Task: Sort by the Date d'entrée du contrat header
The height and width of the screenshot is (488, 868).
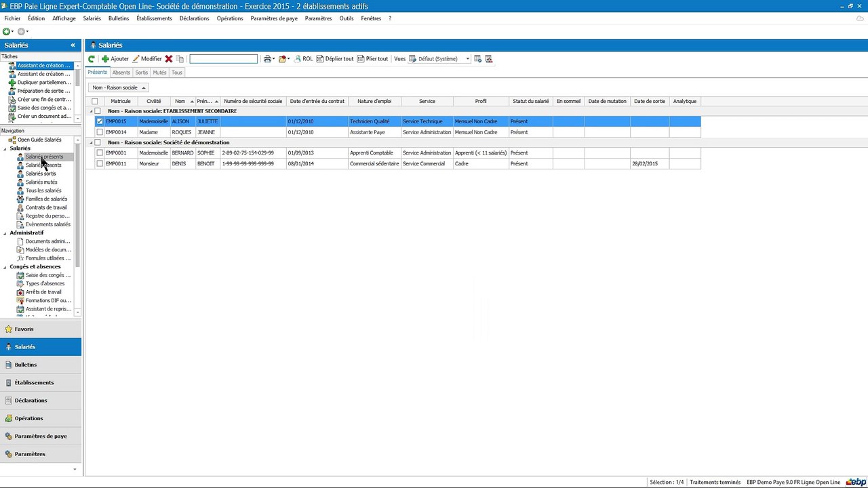Action: (x=317, y=102)
